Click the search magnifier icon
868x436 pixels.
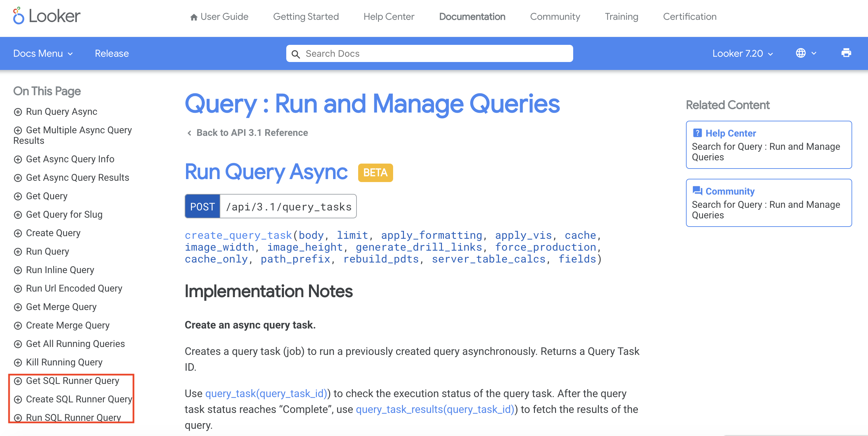(x=295, y=54)
